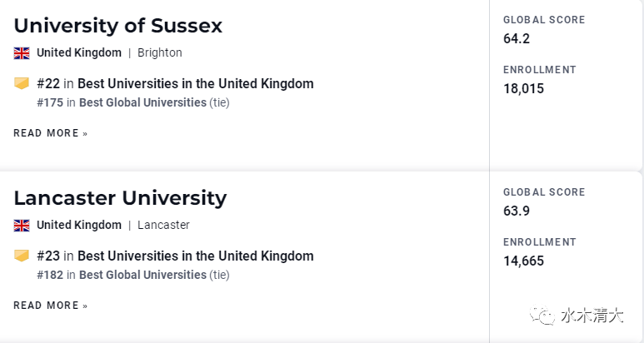The height and width of the screenshot is (343, 644).
Task: Click the Lancaster city location text
Action: click(163, 226)
